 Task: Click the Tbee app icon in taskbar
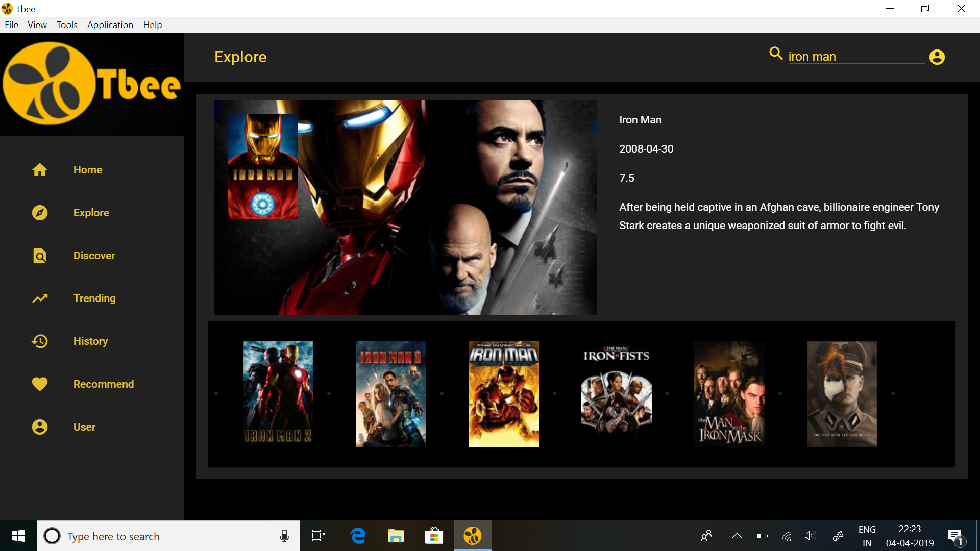pyautogui.click(x=473, y=536)
